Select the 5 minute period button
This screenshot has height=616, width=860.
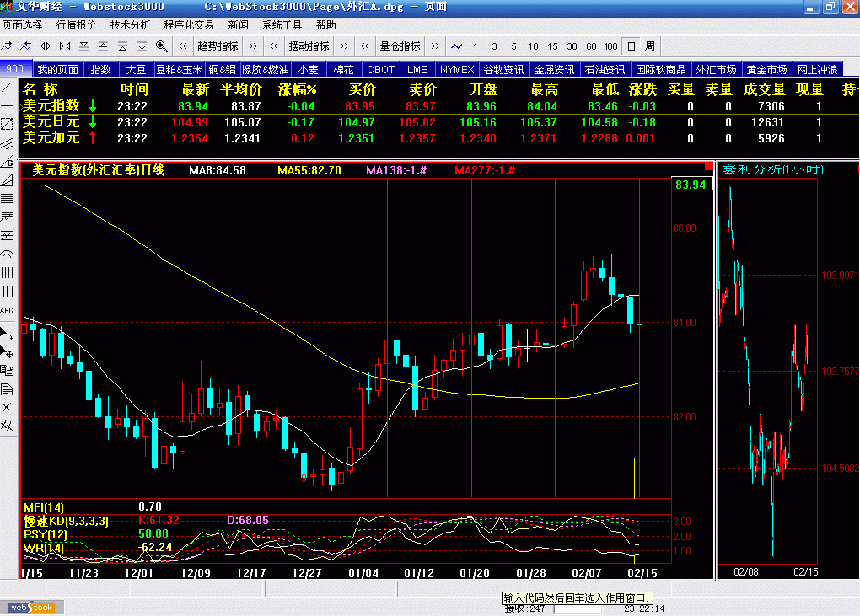click(x=513, y=46)
